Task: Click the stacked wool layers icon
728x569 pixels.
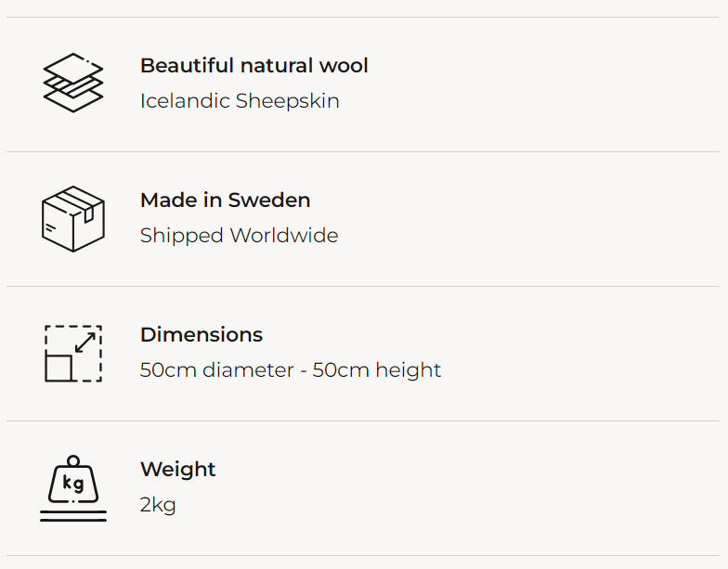Action: 73,83
